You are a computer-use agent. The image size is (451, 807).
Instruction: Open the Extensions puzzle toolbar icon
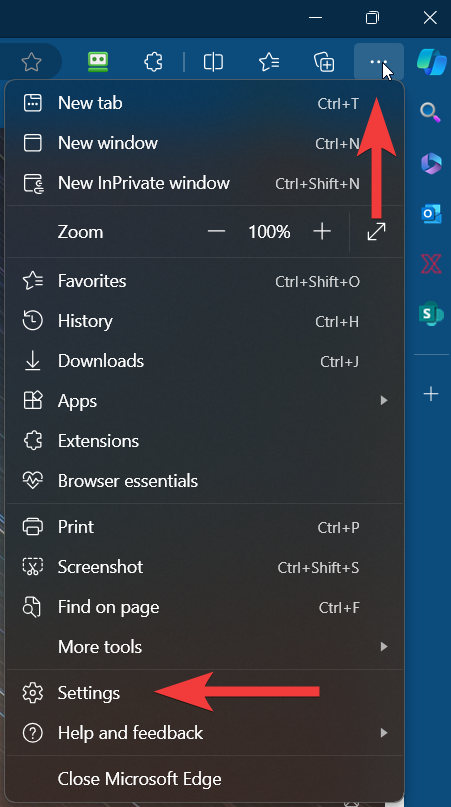point(153,62)
